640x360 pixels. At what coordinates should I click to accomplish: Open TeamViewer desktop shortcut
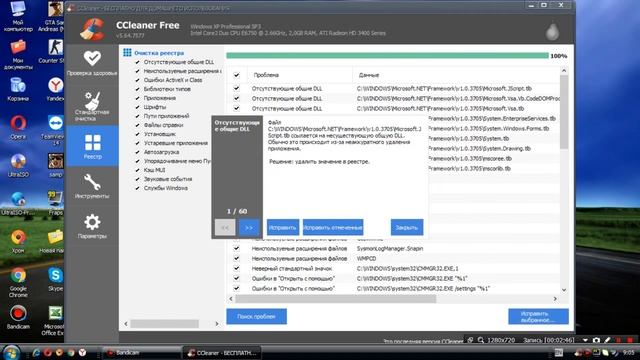54,130
